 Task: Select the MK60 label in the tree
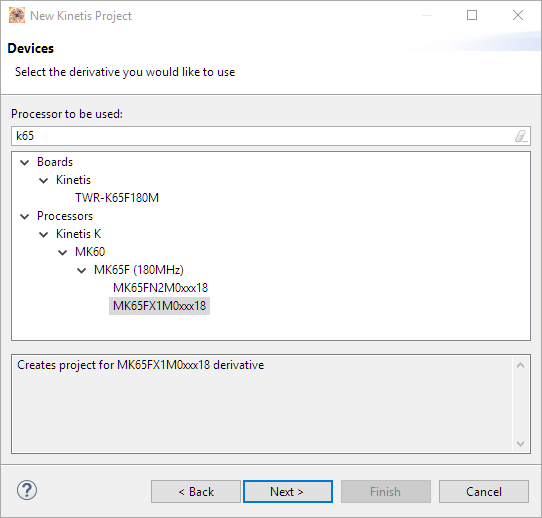90,252
